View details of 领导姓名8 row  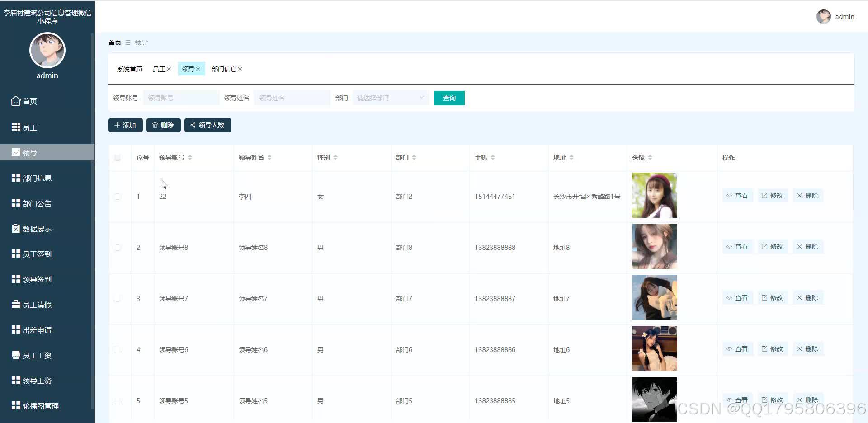tap(737, 247)
